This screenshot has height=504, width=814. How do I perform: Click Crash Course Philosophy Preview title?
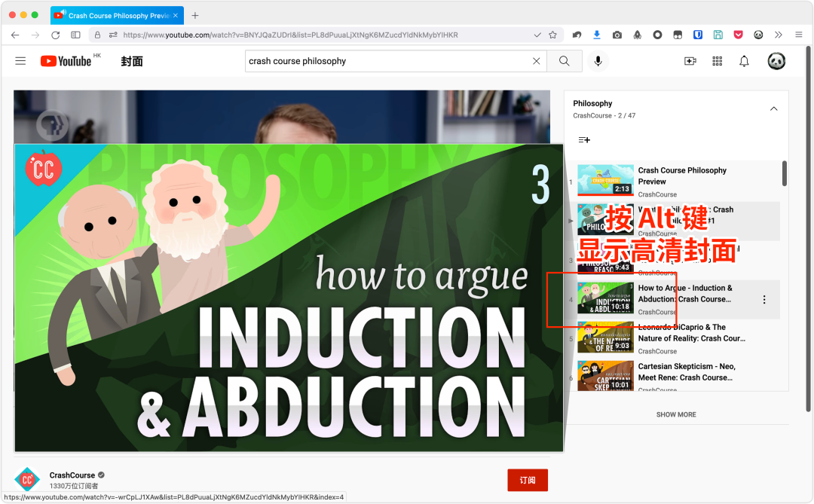point(682,176)
